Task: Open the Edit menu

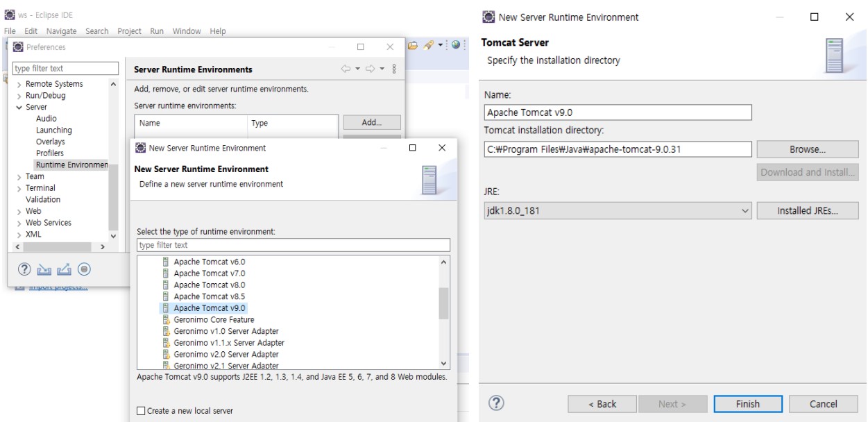Action: click(30, 31)
